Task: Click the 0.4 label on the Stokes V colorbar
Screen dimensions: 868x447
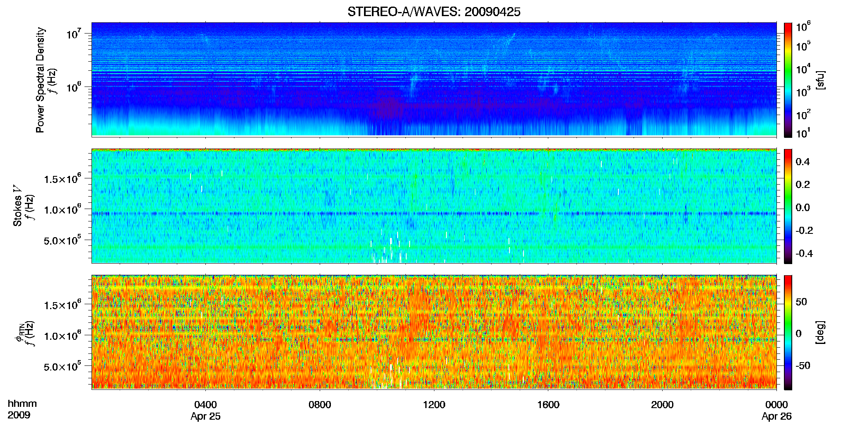Action: coord(803,162)
